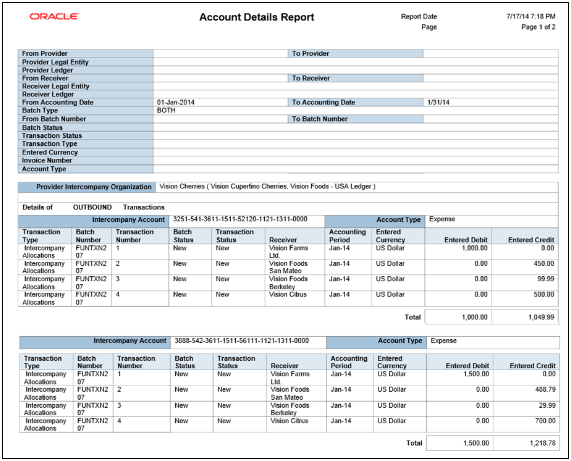Click Vision Citrus receiver in second table

click(x=289, y=421)
